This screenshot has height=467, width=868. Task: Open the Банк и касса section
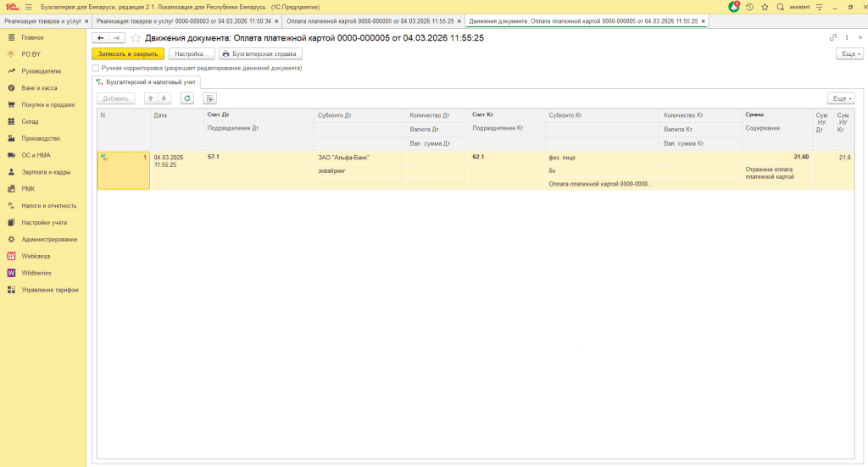point(39,88)
